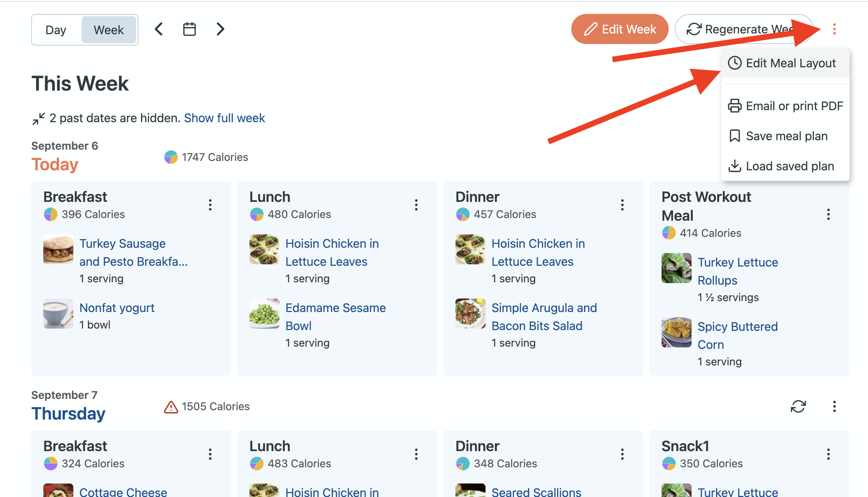The width and height of the screenshot is (868, 497).
Task: Click Show full week link
Action: pos(225,118)
